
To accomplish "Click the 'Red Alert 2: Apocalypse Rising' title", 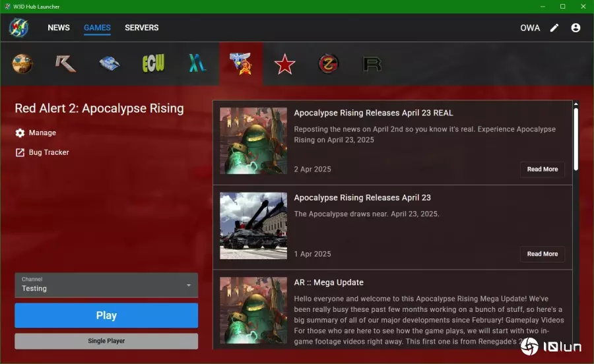I will point(99,108).
